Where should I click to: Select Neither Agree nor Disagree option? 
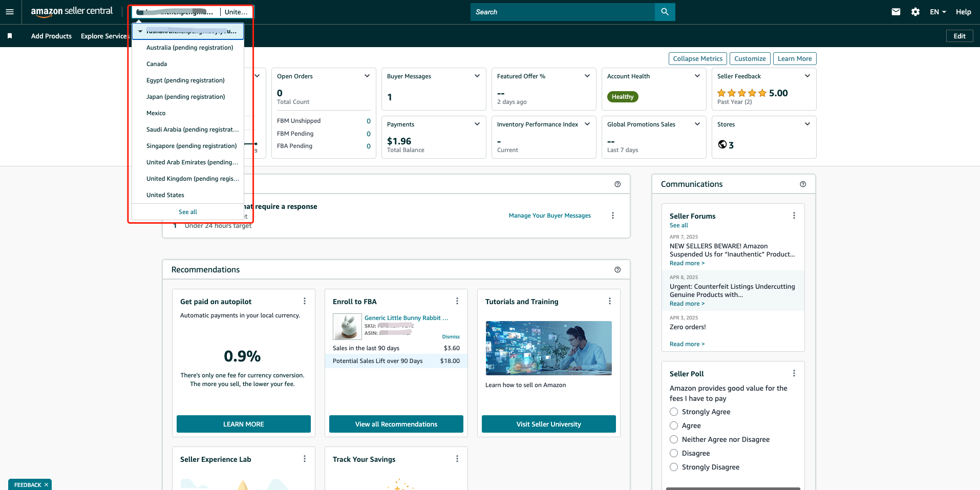(674, 439)
